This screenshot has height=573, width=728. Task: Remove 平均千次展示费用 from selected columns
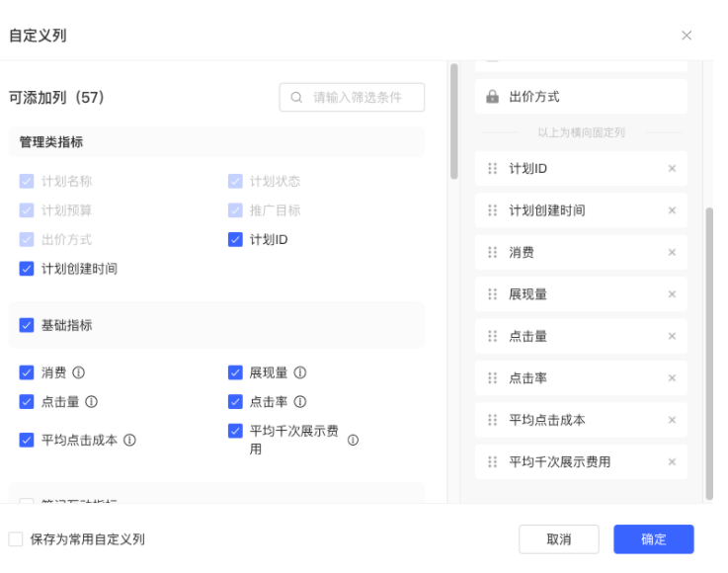click(x=672, y=461)
